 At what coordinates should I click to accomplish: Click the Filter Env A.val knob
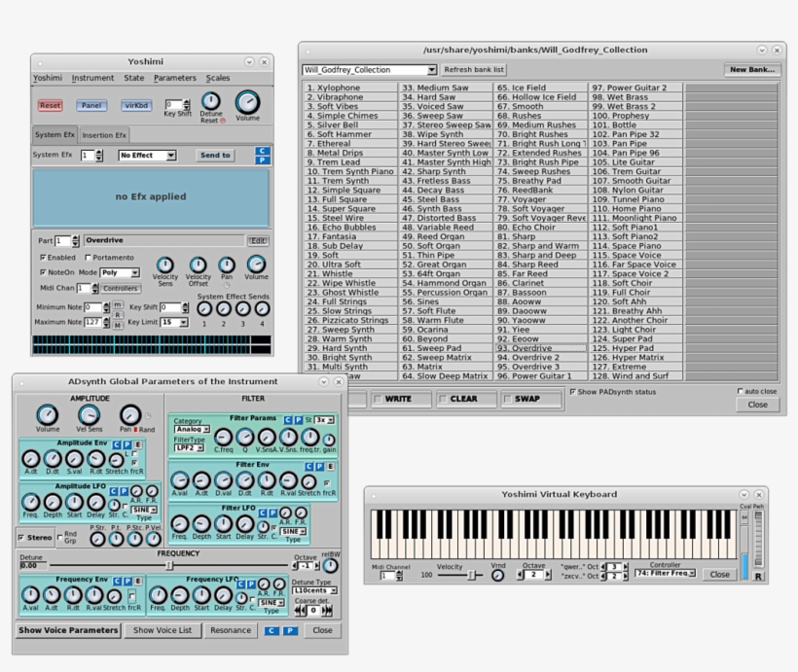(180, 480)
